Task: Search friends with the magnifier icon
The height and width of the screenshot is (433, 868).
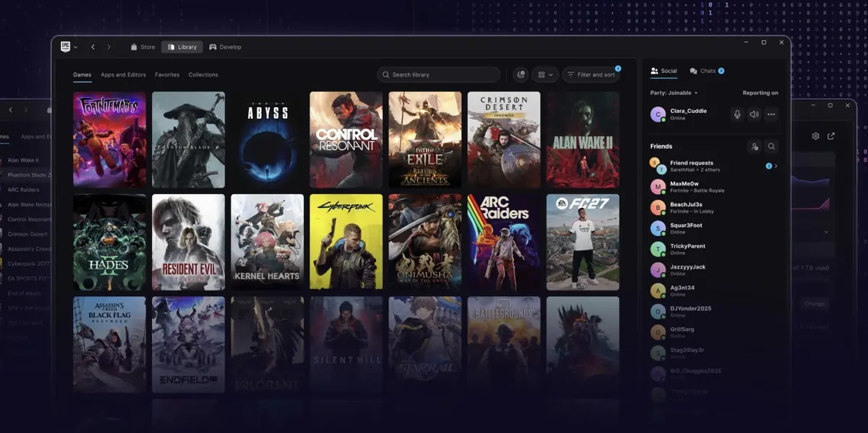Action: 771,146
